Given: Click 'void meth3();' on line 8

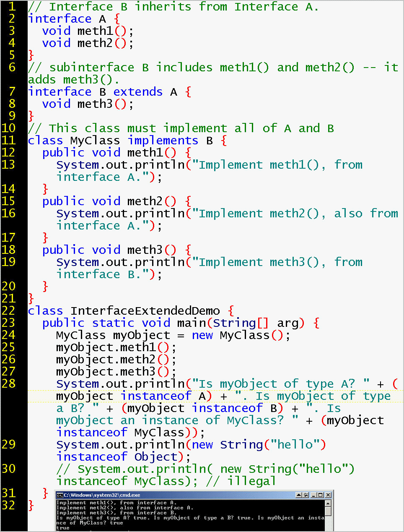Looking at the screenshot, I should pos(88,104).
